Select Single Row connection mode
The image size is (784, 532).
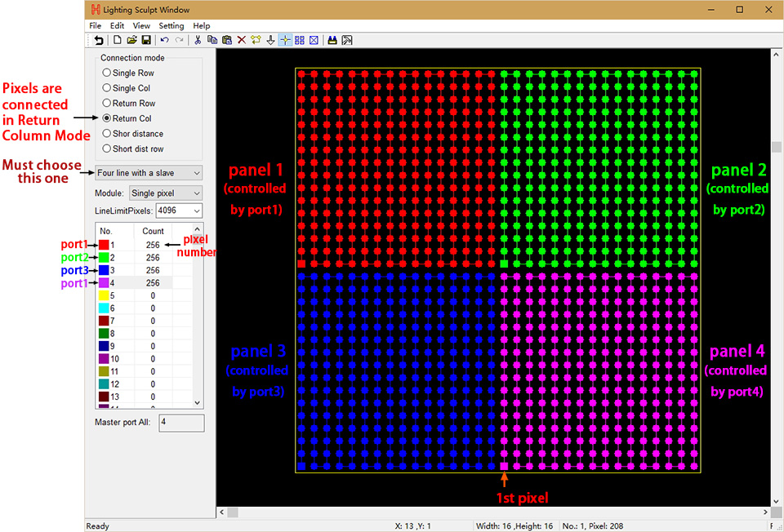[128, 73]
